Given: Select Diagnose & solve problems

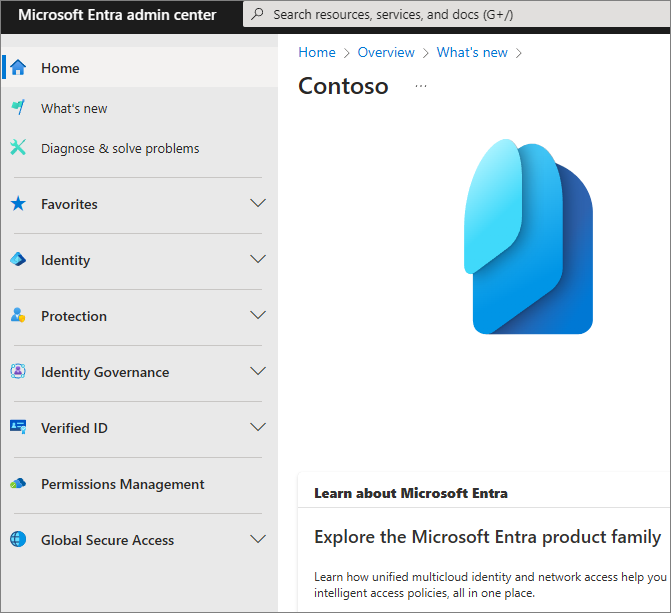Looking at the screenshot, I should pos(140,148).
